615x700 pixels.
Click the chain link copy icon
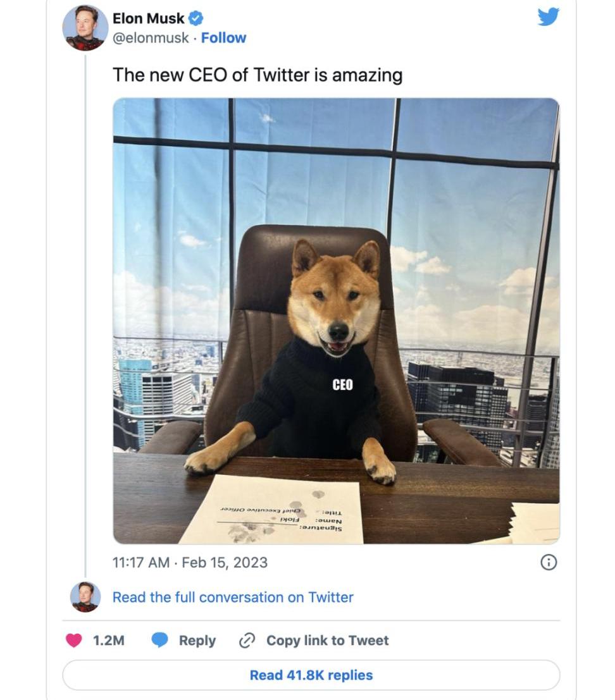pos(246,641)
